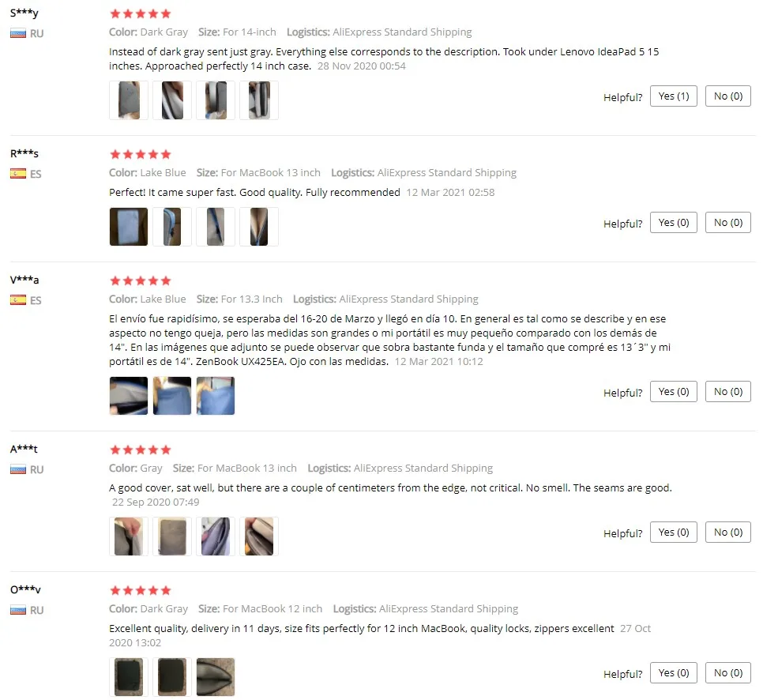The image size is (763, 700).
Task: Vote No on V***a's Spanish review
Action: pyautogui.click(x=728, y=391)
